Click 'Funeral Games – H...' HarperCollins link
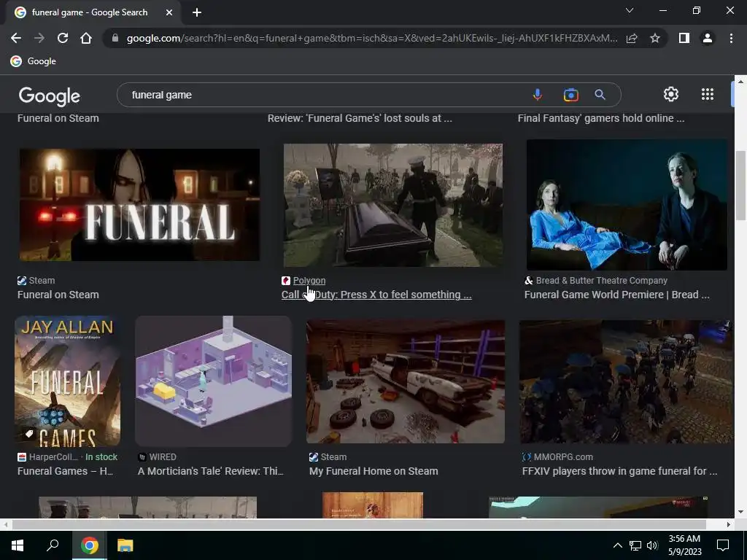 click(65, 471)
